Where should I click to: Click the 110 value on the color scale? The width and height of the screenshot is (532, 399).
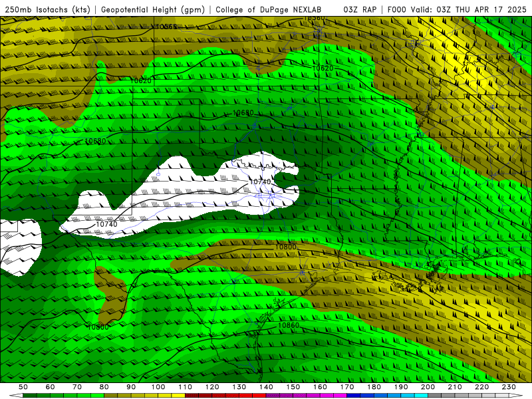click(x=186, y=387)
